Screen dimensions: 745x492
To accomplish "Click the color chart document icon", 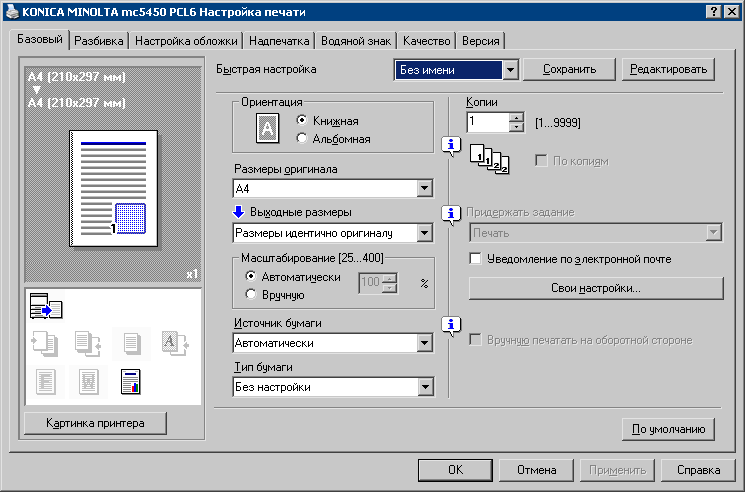I will tap(130, 381).
